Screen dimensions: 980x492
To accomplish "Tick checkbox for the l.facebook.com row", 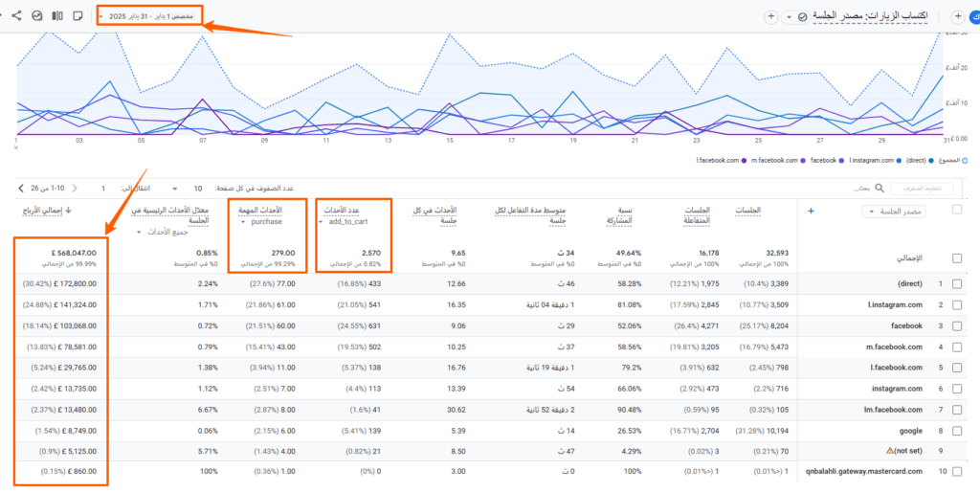I will click(957, 368).
